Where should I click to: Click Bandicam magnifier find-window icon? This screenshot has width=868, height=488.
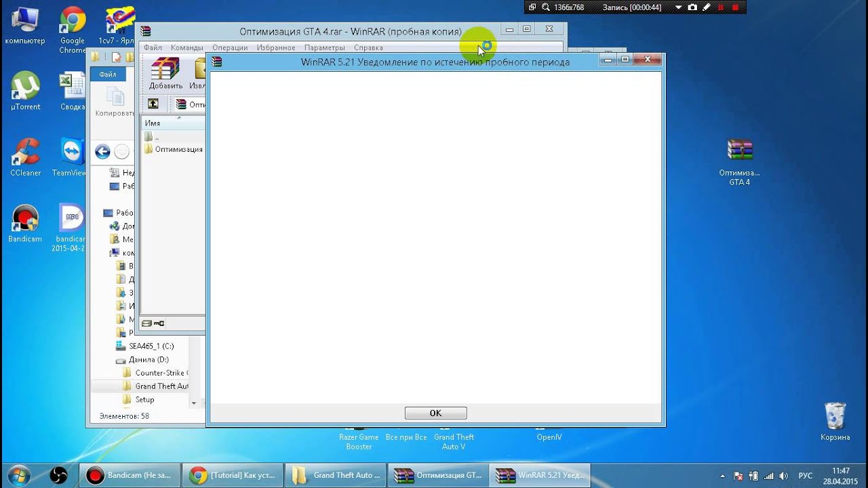(x=545, y=7)
